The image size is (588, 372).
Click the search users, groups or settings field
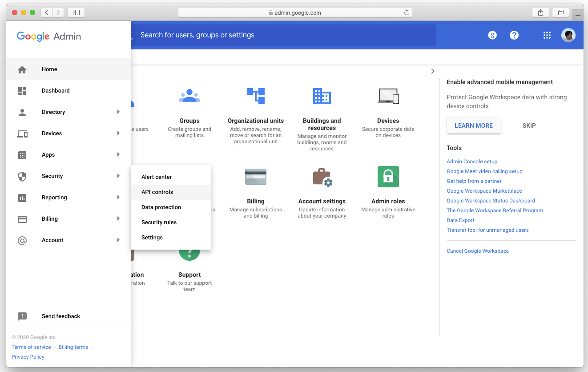(x=283, y=35)
